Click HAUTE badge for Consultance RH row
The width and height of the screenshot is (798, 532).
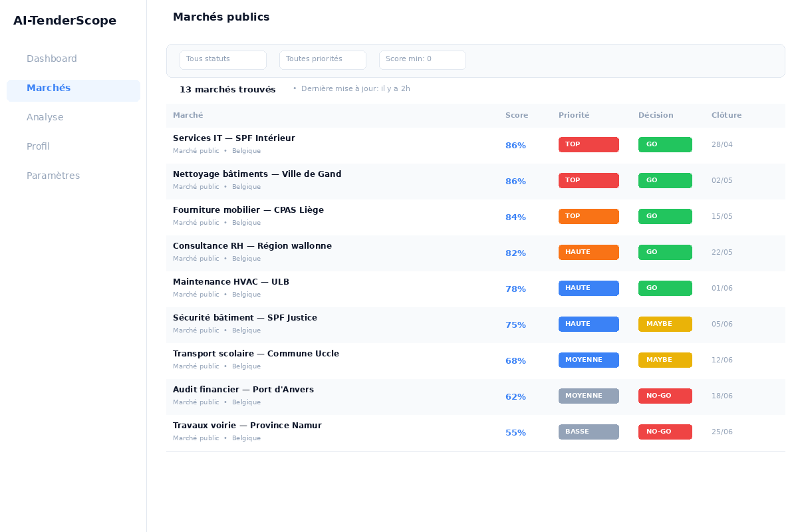(589, 253)
